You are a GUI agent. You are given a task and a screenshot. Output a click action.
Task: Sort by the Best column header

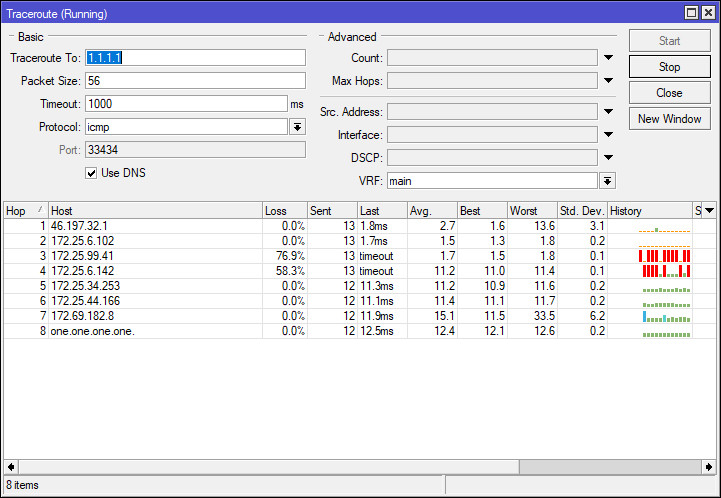click(482, 211)
